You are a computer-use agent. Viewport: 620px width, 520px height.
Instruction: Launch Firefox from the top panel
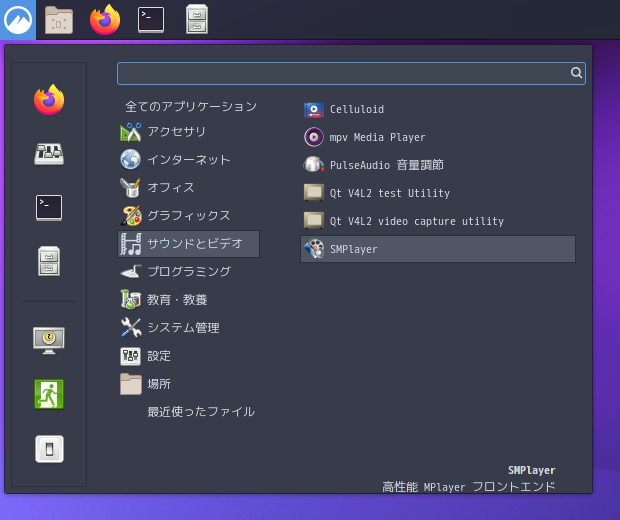pyautogui.click(x=105, y=20)
